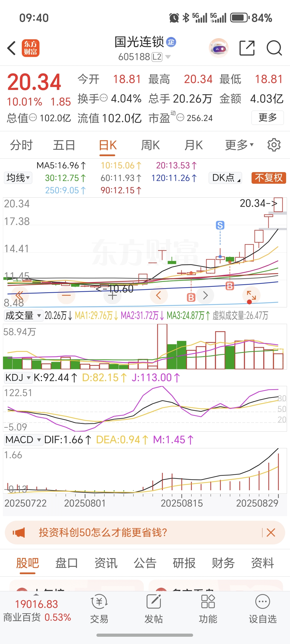Viewport: 290px width, 644px height.
Task: Open the 股吧 tab
Action: pos(28,563)
